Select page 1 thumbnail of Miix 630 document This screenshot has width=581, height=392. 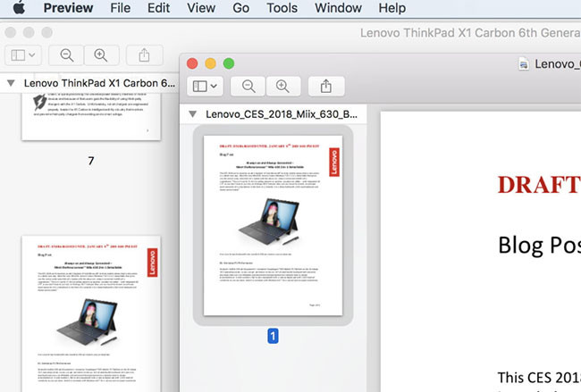click(273, 225)
